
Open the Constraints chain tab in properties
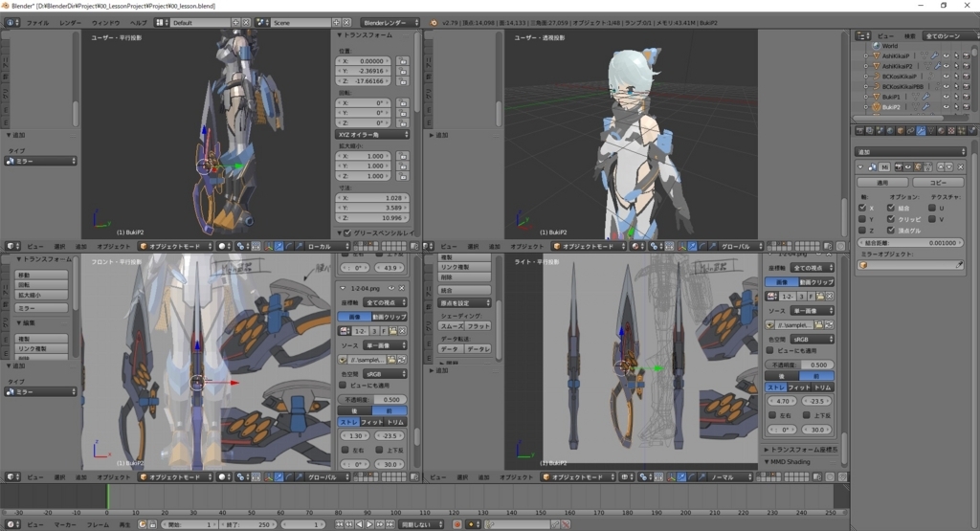tap(911, 130)
